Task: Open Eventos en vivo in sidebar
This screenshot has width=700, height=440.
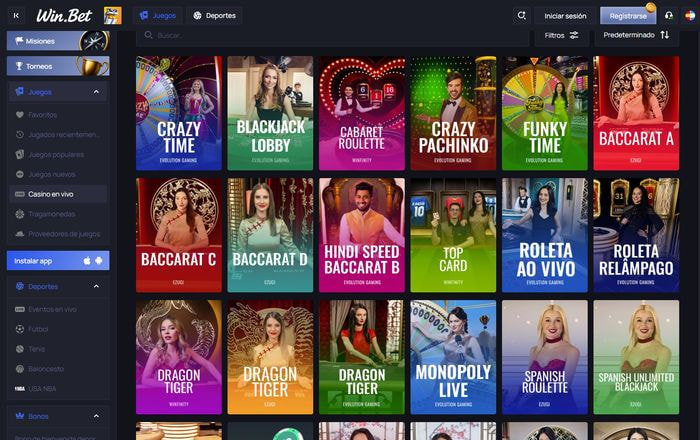Action: (58, 309)
